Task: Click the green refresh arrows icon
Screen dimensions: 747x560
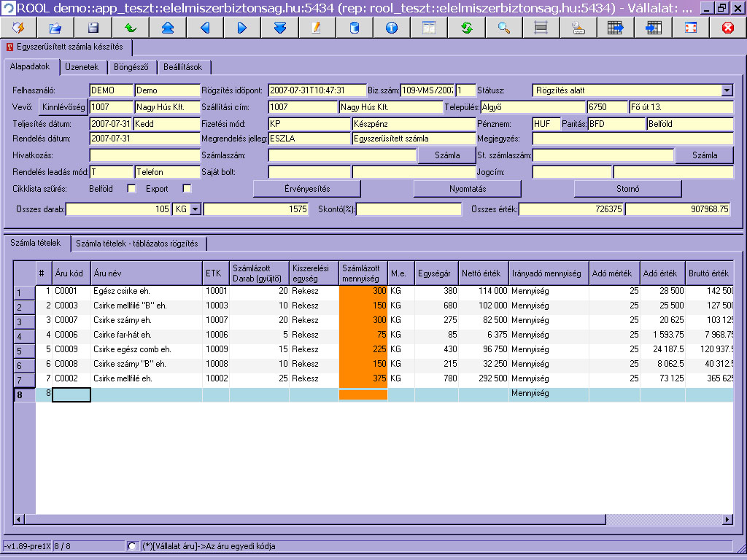Action: coord(466,28)
